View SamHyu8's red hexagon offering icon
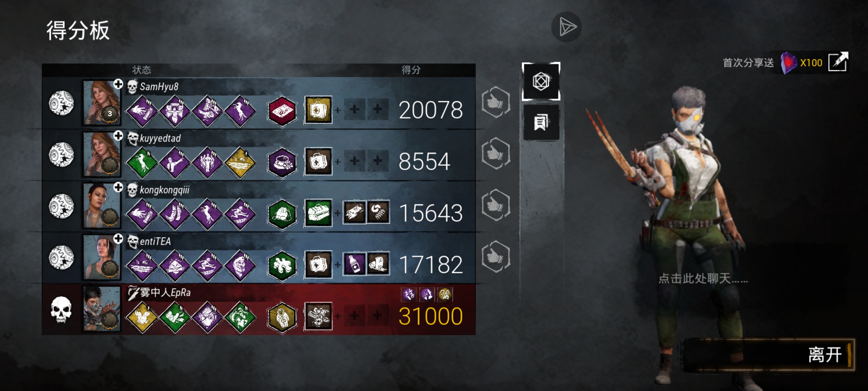This screenshot has width=868, height=391. click(x=282, y=111)
